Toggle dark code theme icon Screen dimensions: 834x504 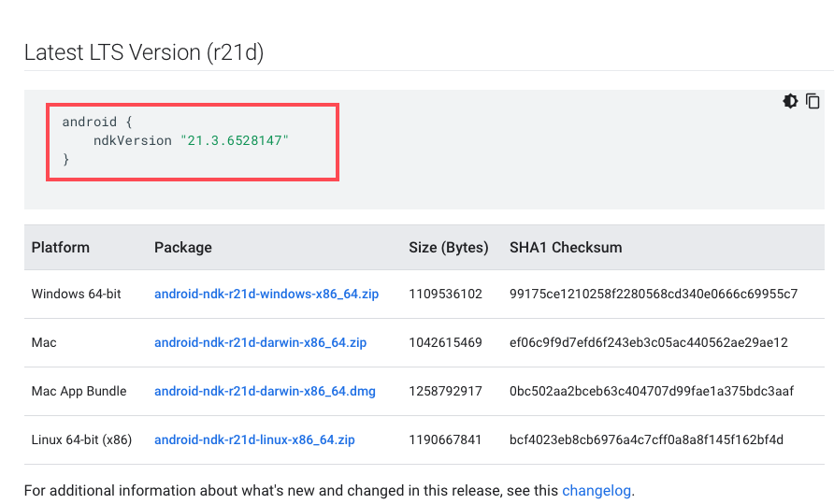tap(790, 101)
